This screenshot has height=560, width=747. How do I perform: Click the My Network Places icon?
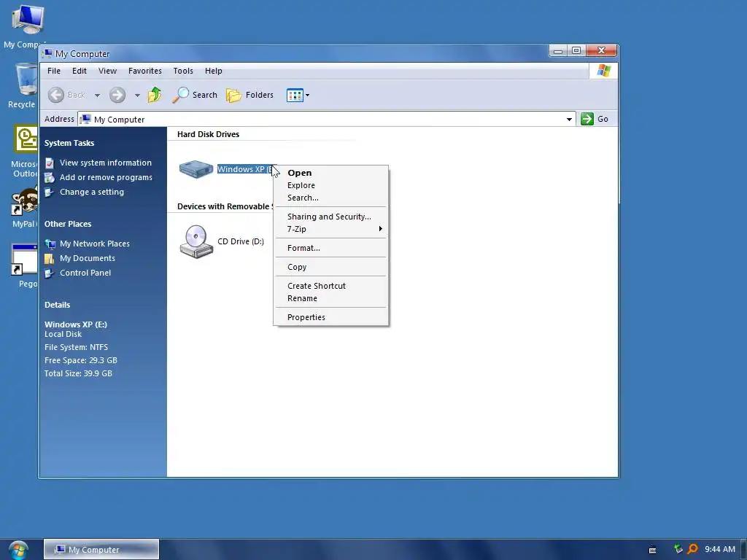point(50,244)
